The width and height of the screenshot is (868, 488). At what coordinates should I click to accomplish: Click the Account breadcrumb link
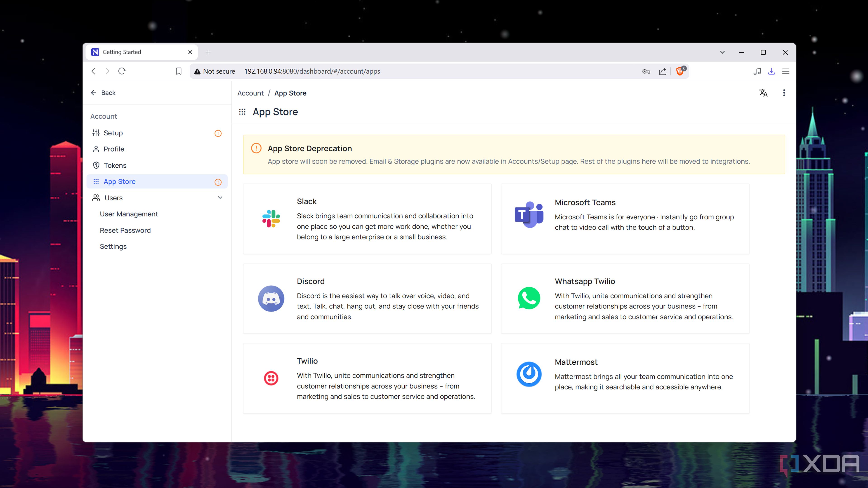[x=250, y=93]
